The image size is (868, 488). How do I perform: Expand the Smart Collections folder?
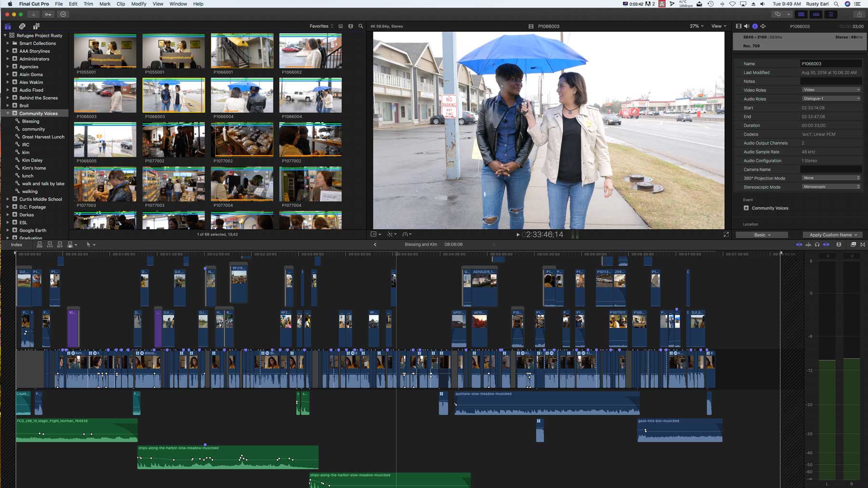point(8,43)
